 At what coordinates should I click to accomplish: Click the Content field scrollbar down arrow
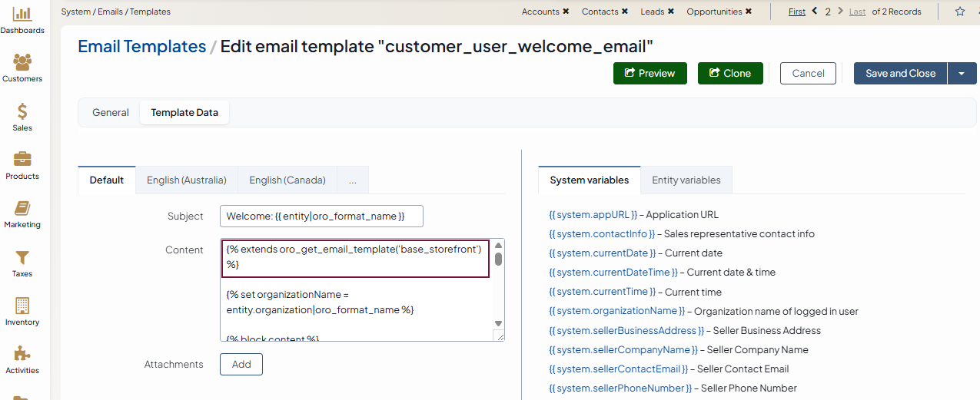tap(498, 323)
